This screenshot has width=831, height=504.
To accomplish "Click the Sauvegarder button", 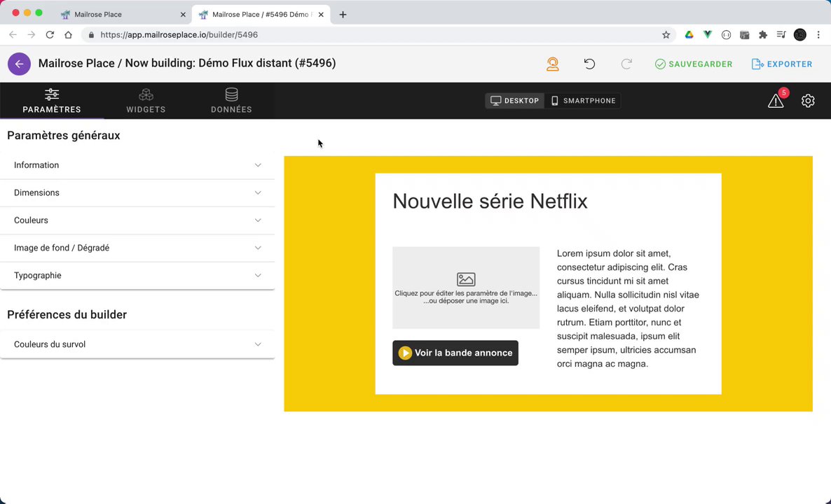I will click(694, 64).
